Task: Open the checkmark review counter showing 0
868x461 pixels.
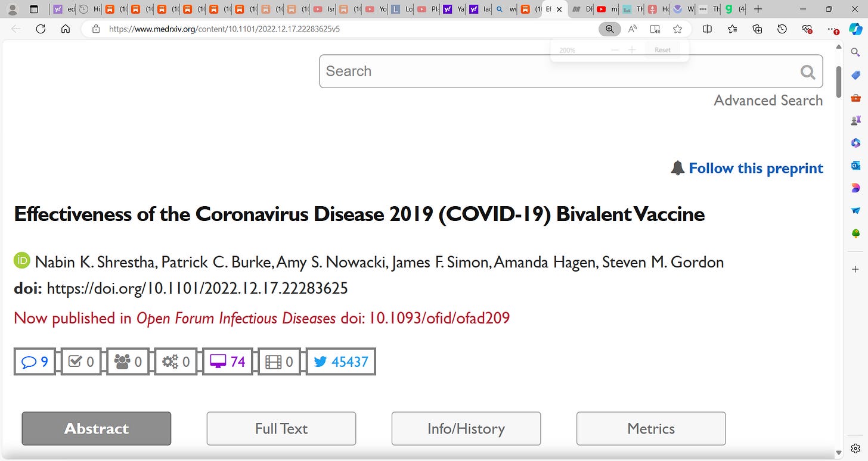Action: 81,362
